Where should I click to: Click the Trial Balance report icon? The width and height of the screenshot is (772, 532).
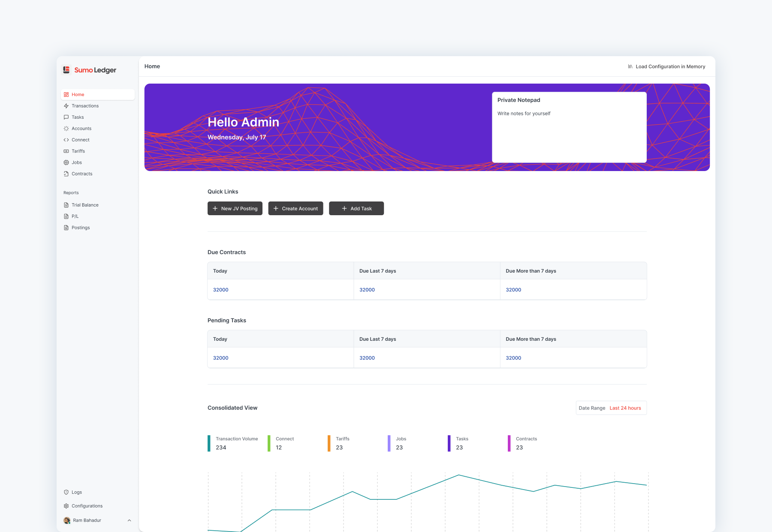point(66,205)
